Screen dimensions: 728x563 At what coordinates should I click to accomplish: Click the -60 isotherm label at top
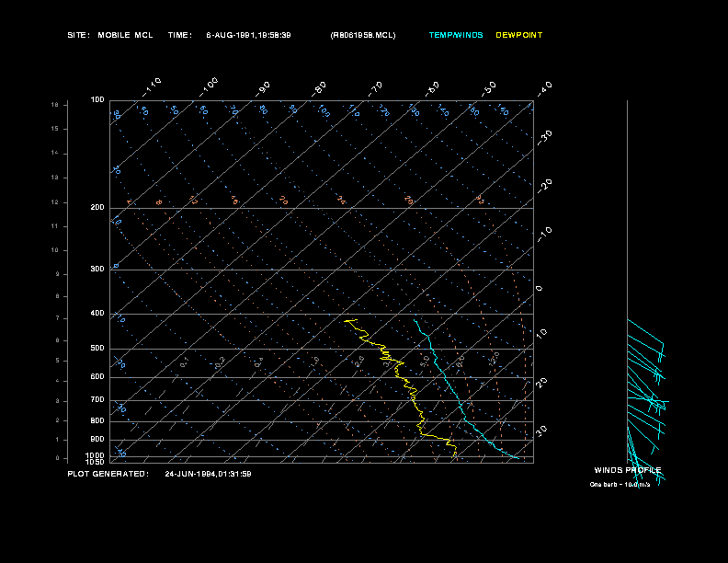(432, 89)
